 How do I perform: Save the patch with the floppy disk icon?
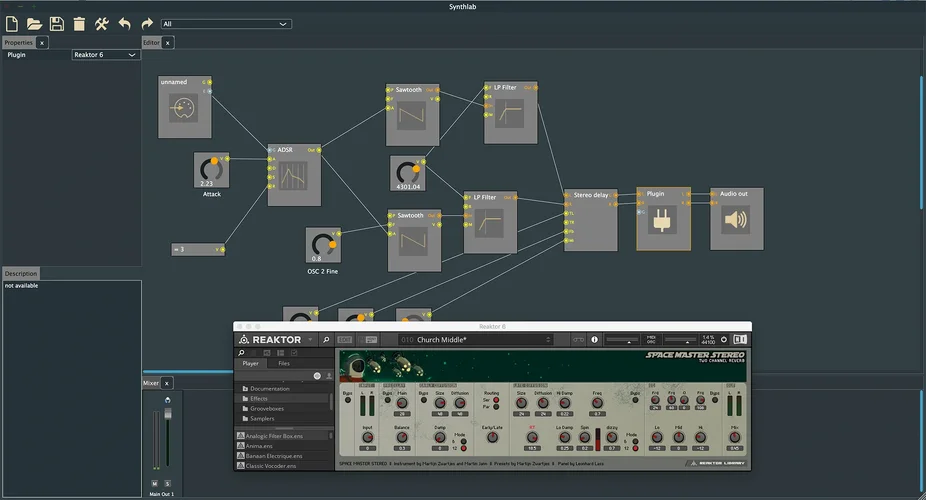[x=57, y=24]
